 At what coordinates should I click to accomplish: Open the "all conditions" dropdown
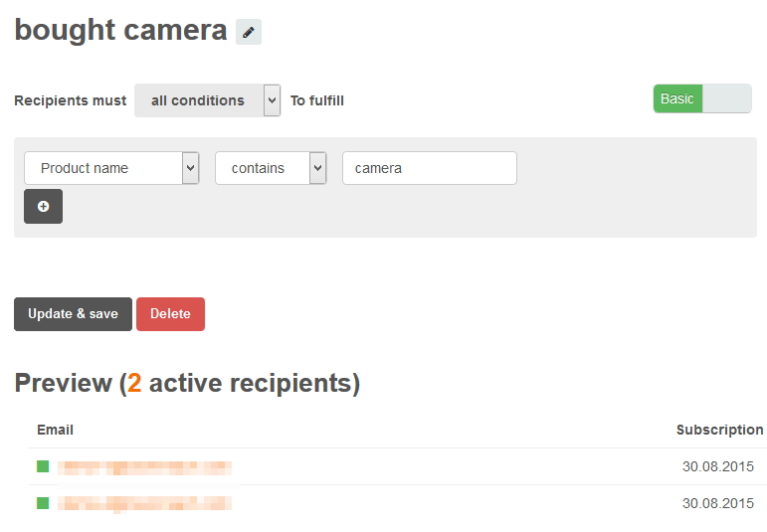(207, 100)
